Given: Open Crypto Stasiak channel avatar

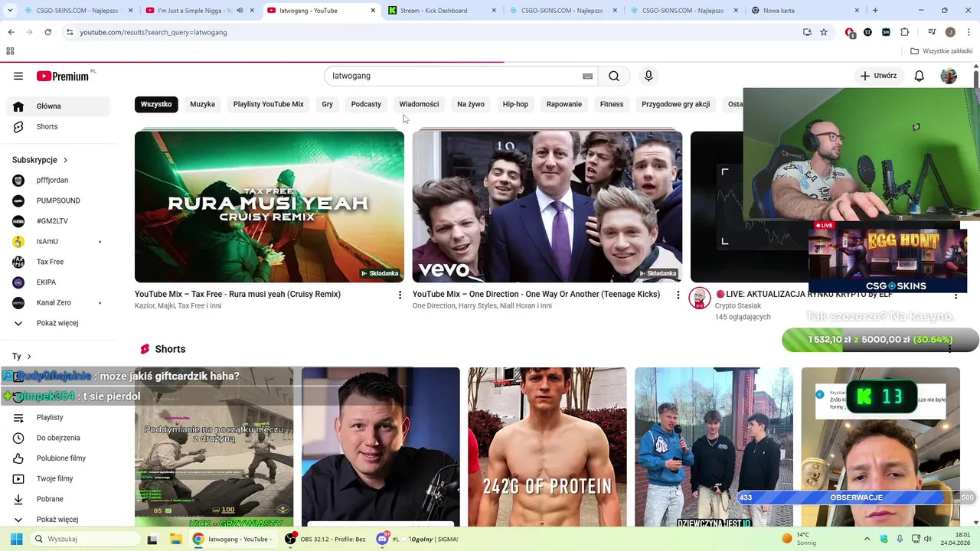Looking at the screenshot, I should [700, 298].
